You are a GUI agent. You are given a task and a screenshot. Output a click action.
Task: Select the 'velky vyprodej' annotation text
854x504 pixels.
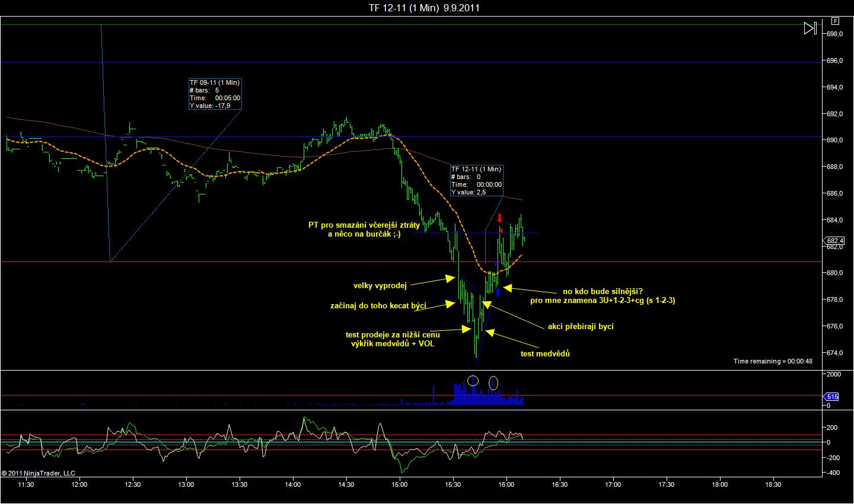(380, 285)
